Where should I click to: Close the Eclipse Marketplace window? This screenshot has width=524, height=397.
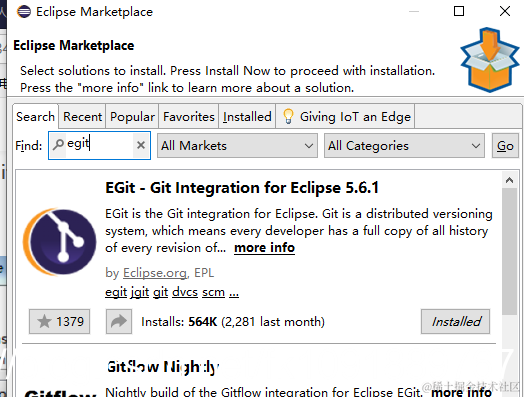(505, 11)
